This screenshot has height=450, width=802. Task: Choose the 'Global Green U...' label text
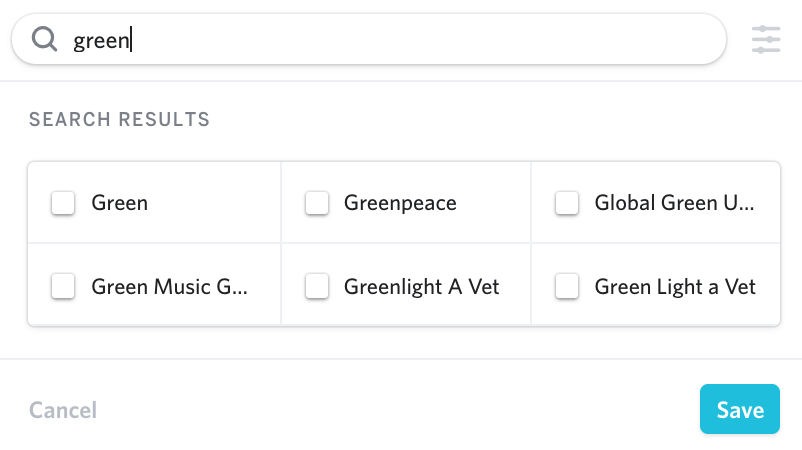coord(674,203)
